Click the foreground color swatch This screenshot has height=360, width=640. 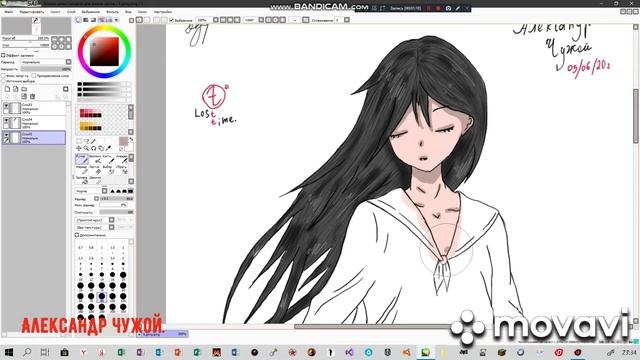click(123, 141)
